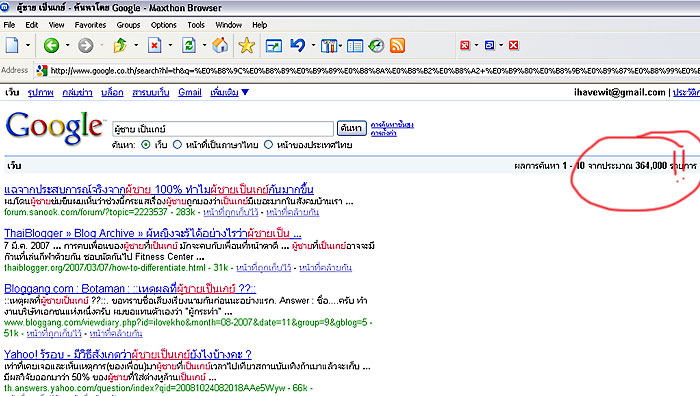The width and height of the screenshot is (700, 396).
Task: Click the full screen window icon
Action: coord(274,46)
